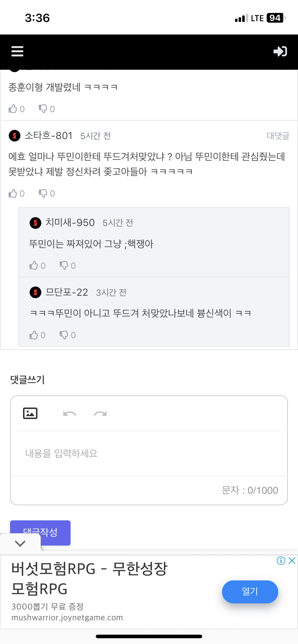Screen dimensions: 298x644
Task: Tap the 열기 ad button
Action: click(250, 592)
